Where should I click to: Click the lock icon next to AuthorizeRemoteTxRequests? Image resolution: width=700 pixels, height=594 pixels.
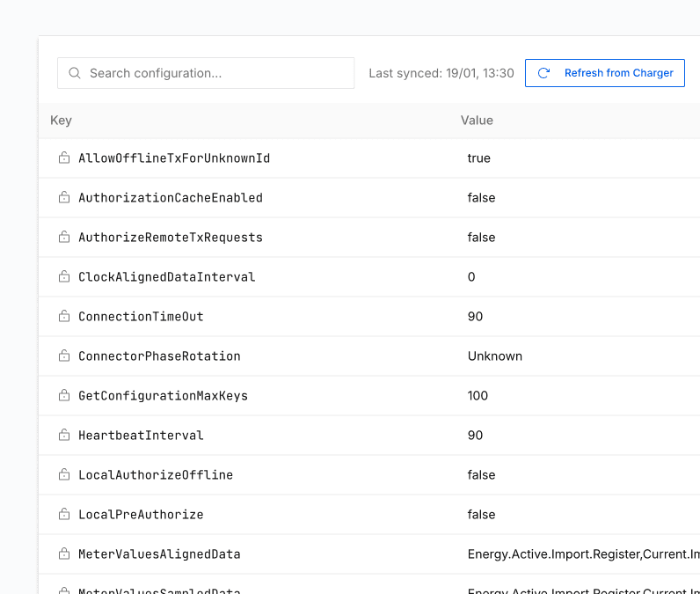(x=64, y=237)
